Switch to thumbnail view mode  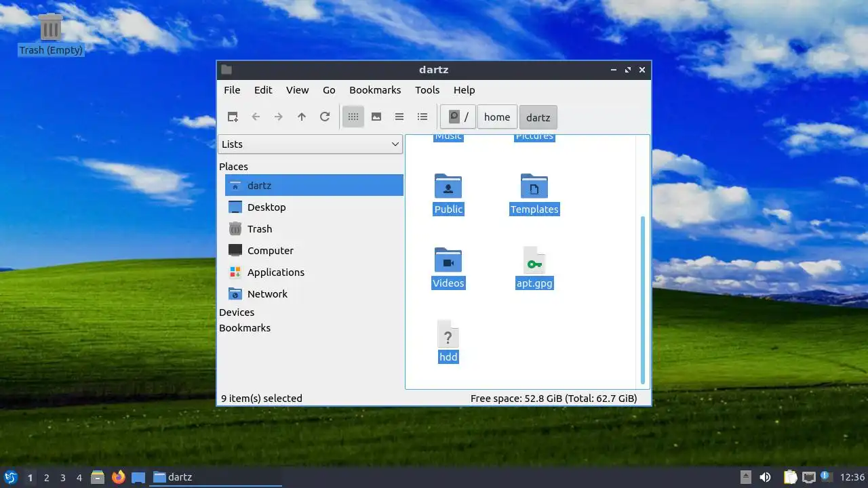click(x=376, y=117)
